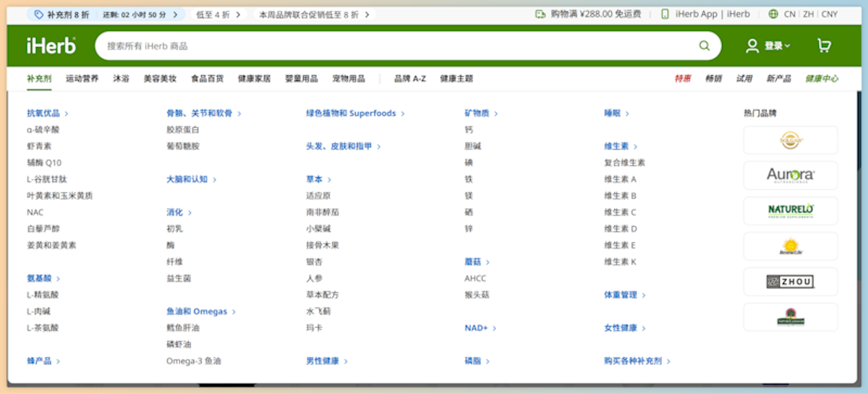Open the 维生素 category heading
Viewport: 868px width, 394px height.
tap(621, 146)
